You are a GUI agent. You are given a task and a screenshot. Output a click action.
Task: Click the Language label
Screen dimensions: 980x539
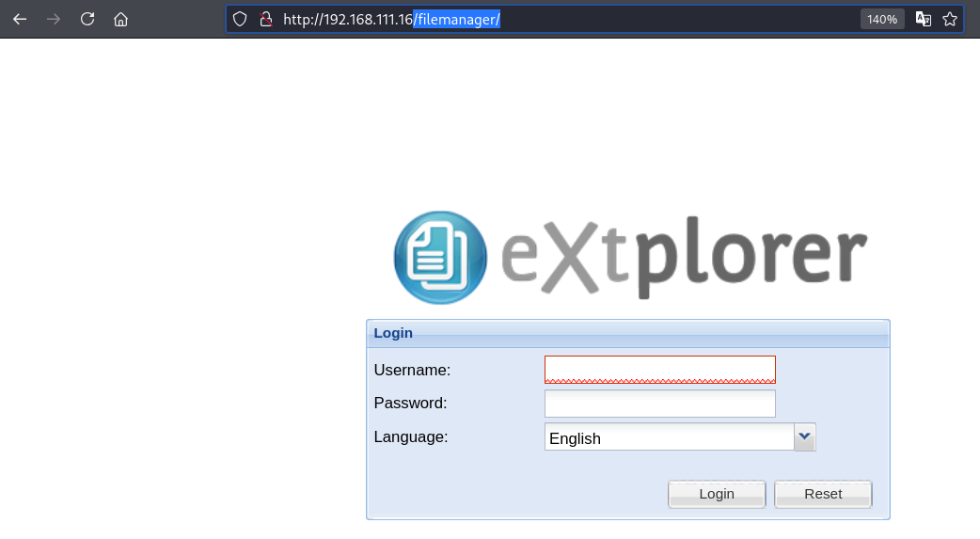(411, 437)
